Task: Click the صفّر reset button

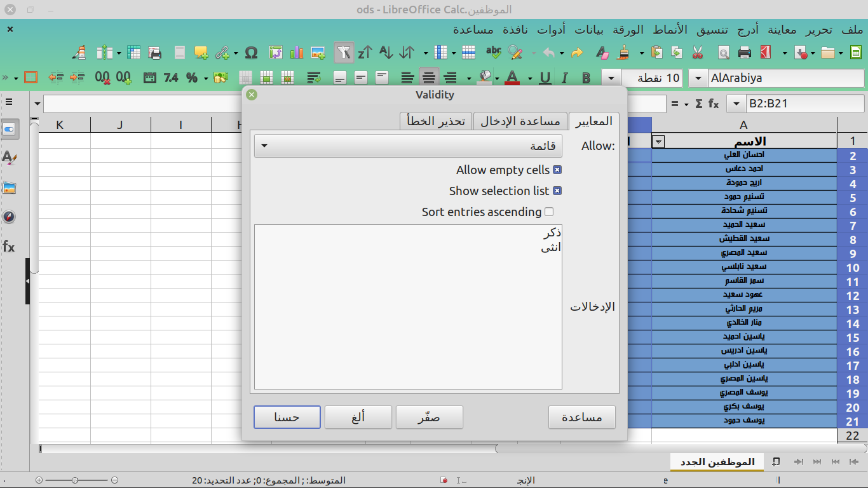Action: pyautogui.click(x=429, y=417)
